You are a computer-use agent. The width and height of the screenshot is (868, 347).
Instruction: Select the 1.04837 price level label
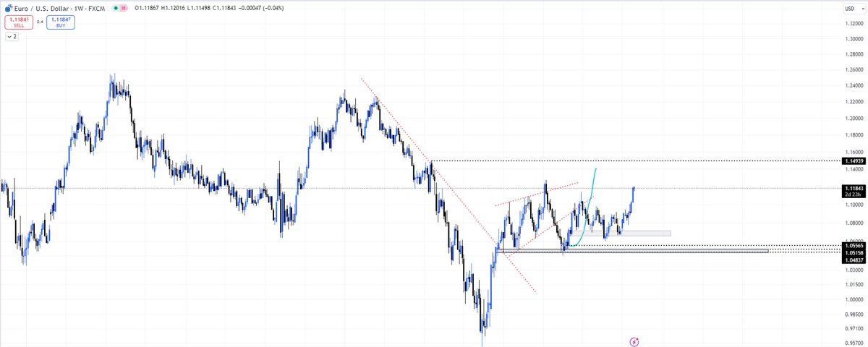[855, 260]
